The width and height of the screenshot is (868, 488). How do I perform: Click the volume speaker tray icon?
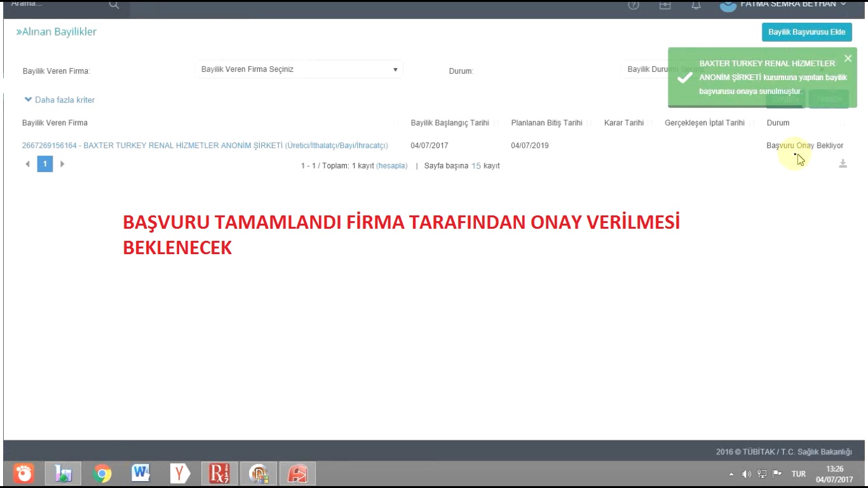click(x=747, y=474)
